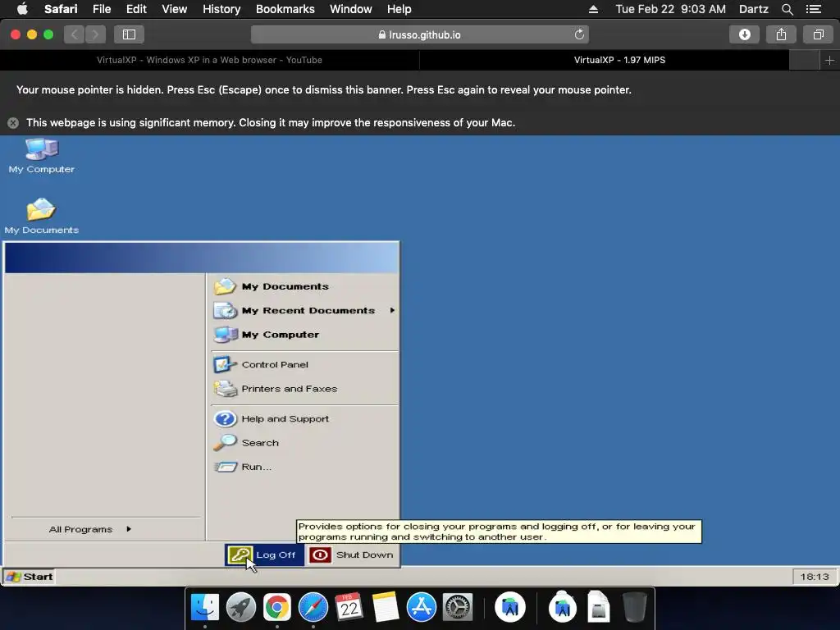The width and height of the screenshot is (840, 630).
Task: Click the Run icon
Action: coord(225,467)
